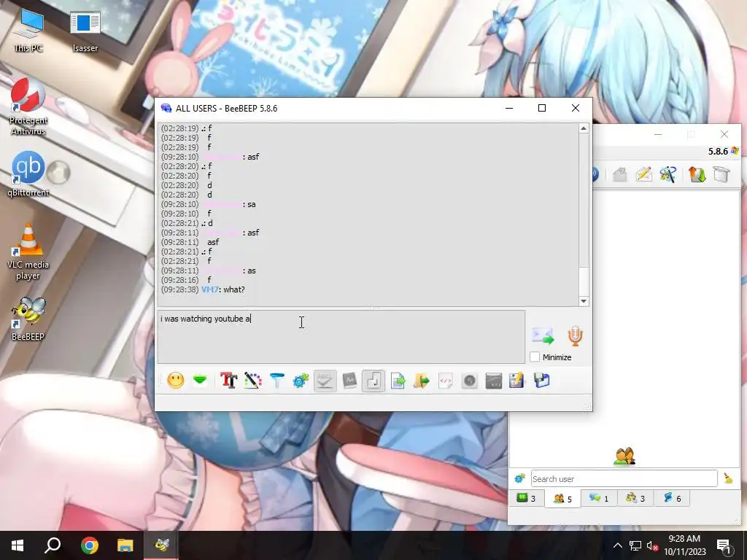Screen dimensions: 747x560
Task: Toggle the ABC spell checking button
Action: [x=325, y=381]
